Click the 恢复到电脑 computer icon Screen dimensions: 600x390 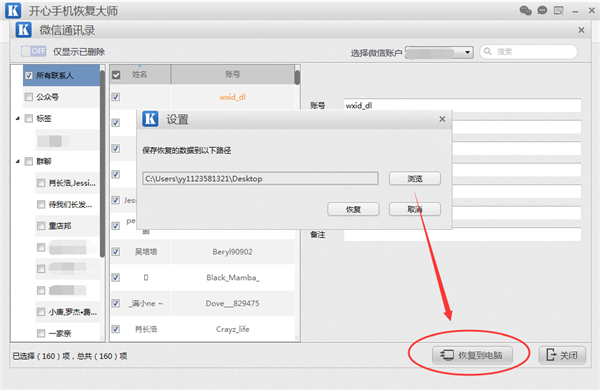(447, 355)
